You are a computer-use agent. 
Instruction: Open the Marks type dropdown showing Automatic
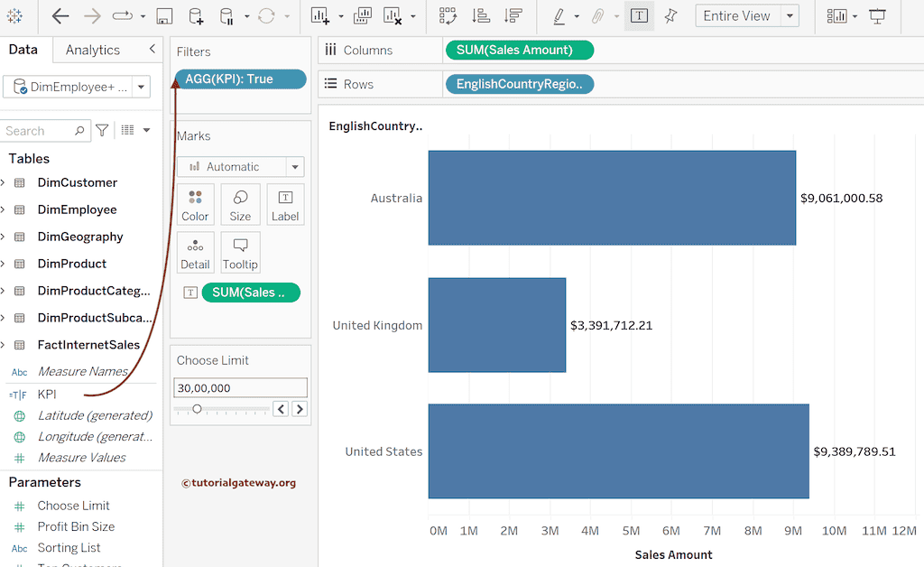coord(240,167)
